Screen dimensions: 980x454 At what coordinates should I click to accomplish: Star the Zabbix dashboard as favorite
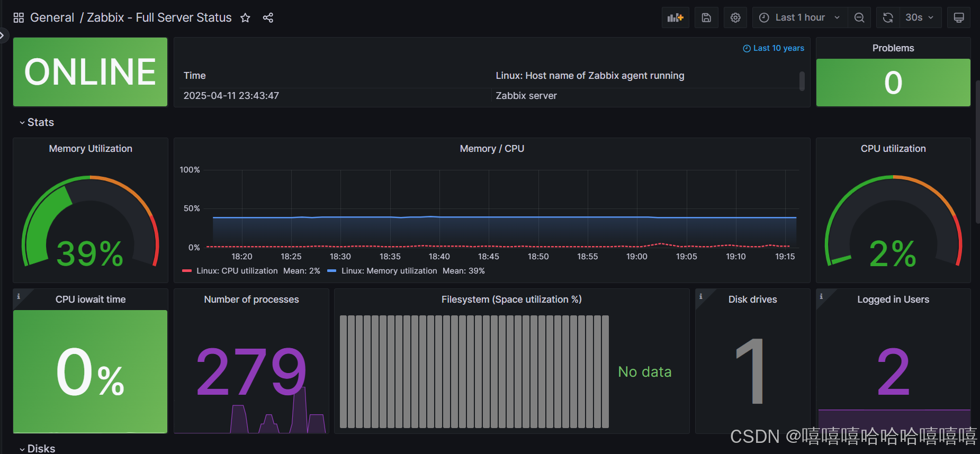coord(245,17)
